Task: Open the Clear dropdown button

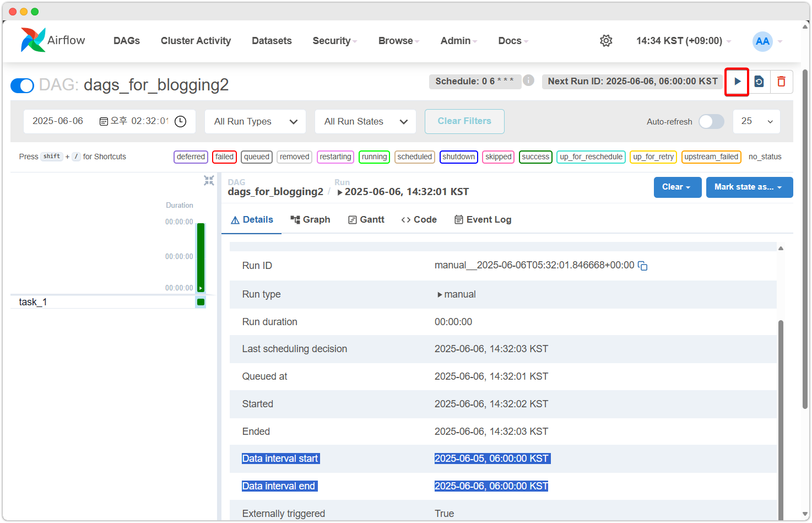Action: [677, 187]
